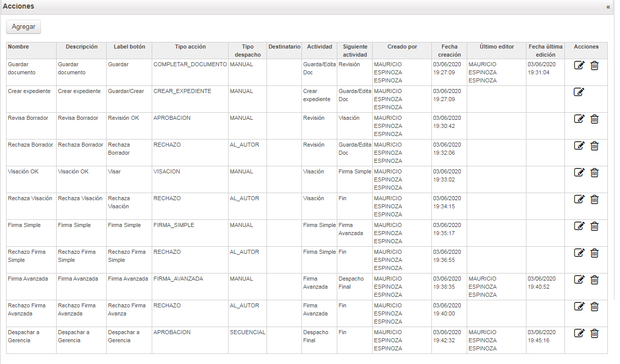The image size is (620, 364).
Task: Click the Tipo despacho column header
Action: click(247, 51)
